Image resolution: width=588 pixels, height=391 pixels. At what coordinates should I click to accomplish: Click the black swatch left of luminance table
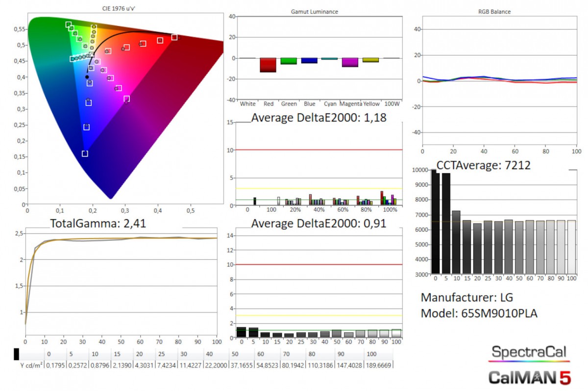pyautogui.click(x=17, y=354)
